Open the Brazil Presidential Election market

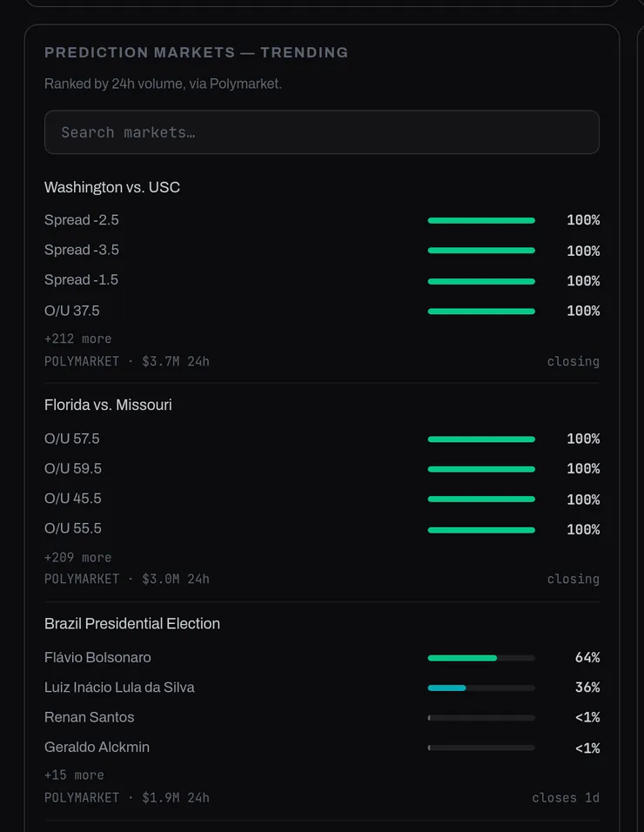coord(132,623)
